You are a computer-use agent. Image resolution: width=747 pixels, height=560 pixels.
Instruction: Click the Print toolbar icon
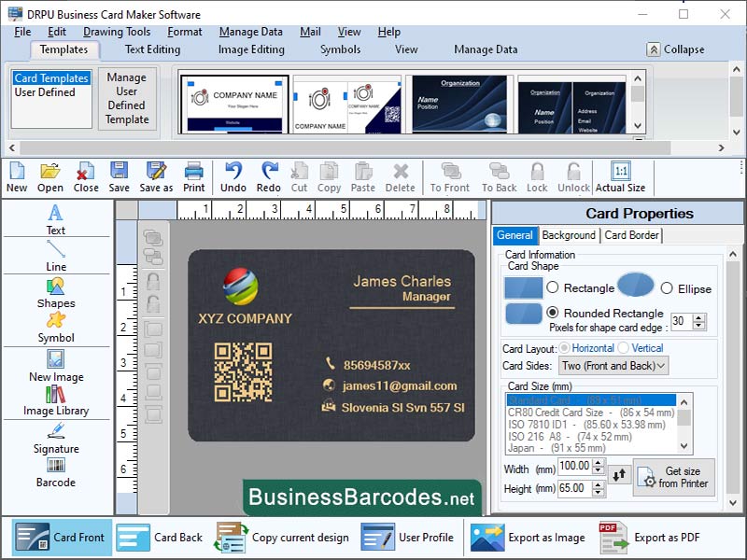coord(193,175)
